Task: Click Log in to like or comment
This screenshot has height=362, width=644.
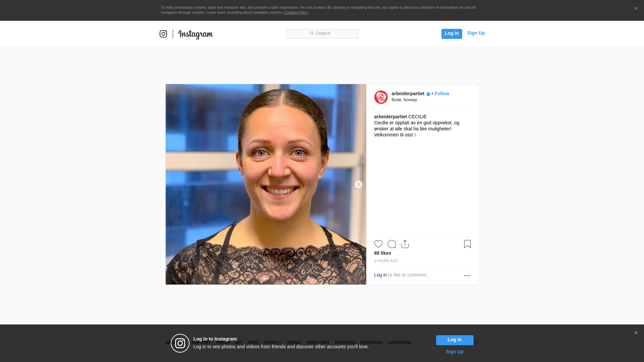Action: [x=380, y=275]
